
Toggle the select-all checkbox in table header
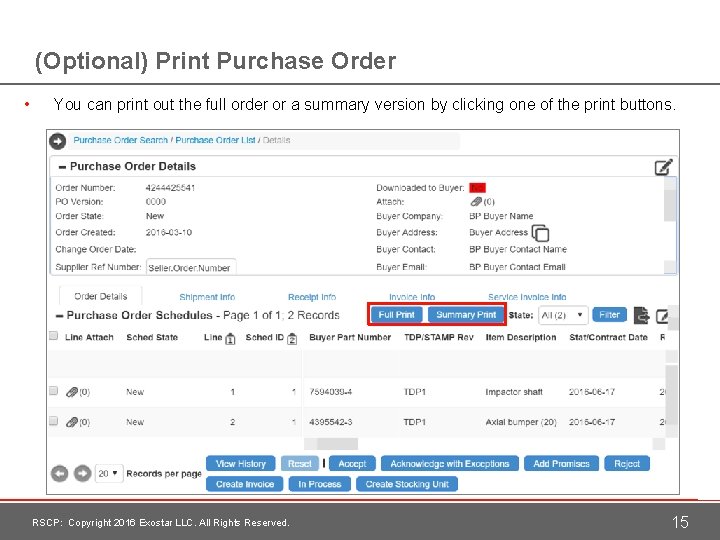click(53, 336)
